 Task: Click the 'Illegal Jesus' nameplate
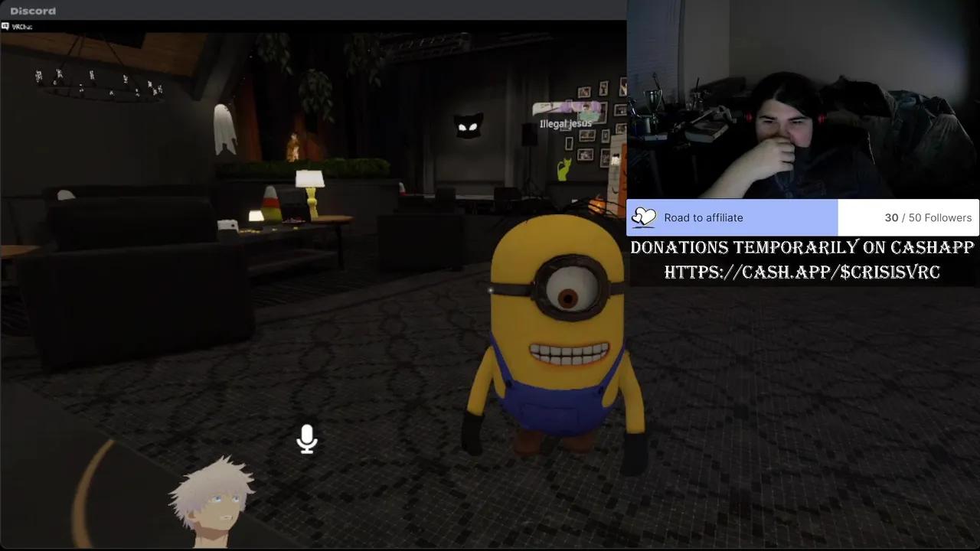point(565,124)
